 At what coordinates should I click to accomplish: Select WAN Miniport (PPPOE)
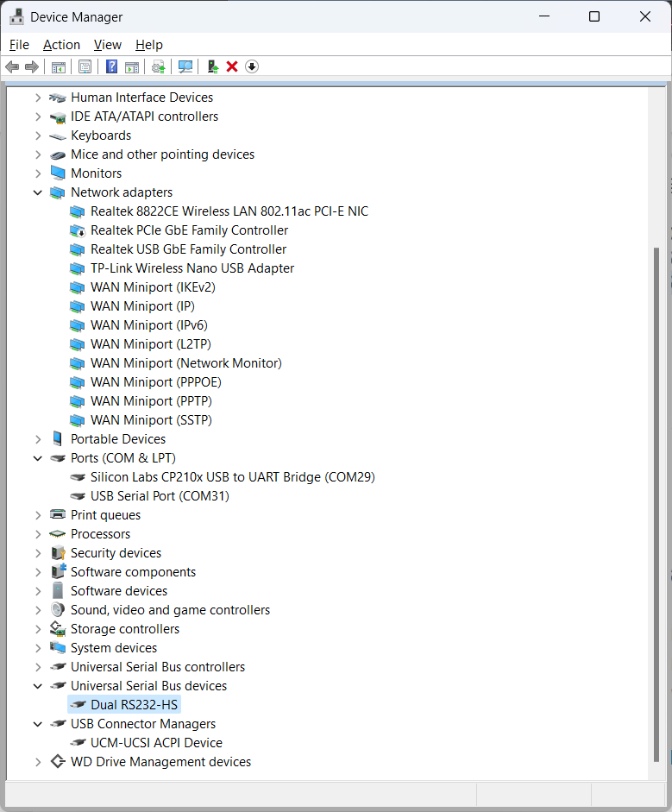click(x=156, y=382)
